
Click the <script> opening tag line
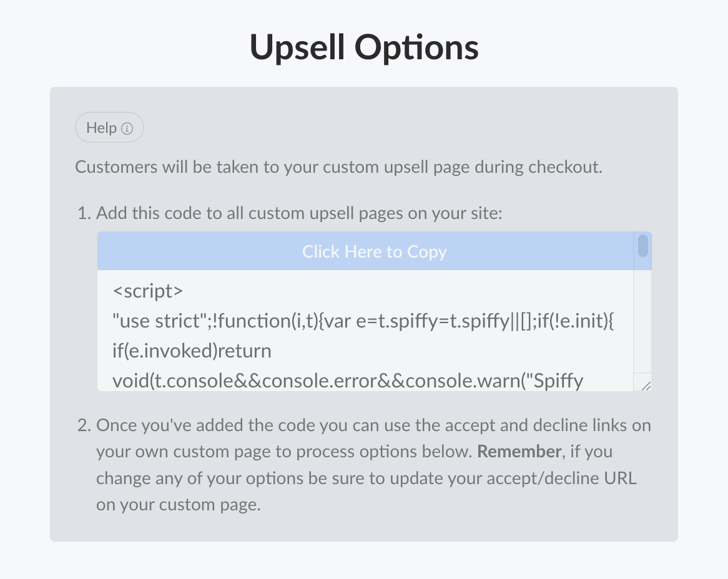[147, 291]
